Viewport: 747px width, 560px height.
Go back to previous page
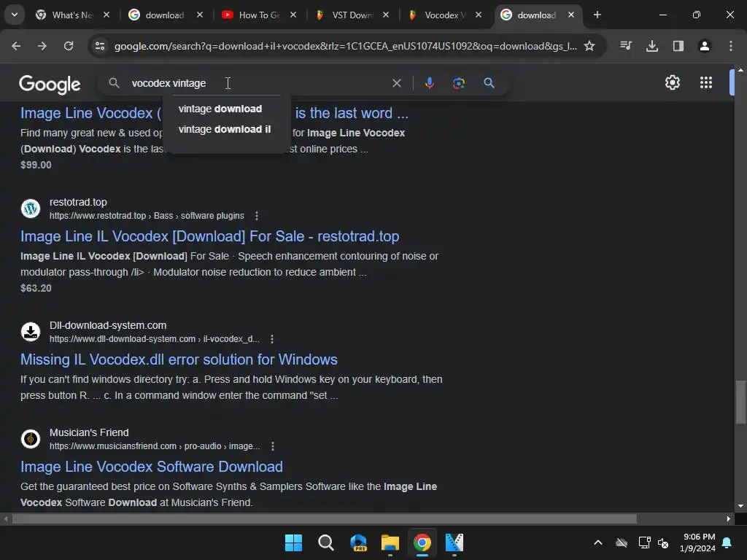pyautogui.click(x=16, y=46)
